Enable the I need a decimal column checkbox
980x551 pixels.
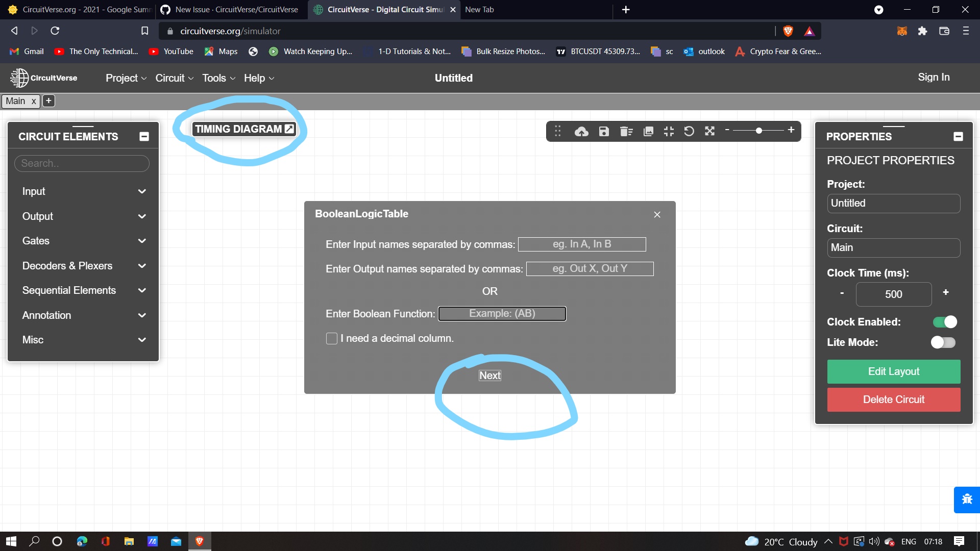coord(331,338)
